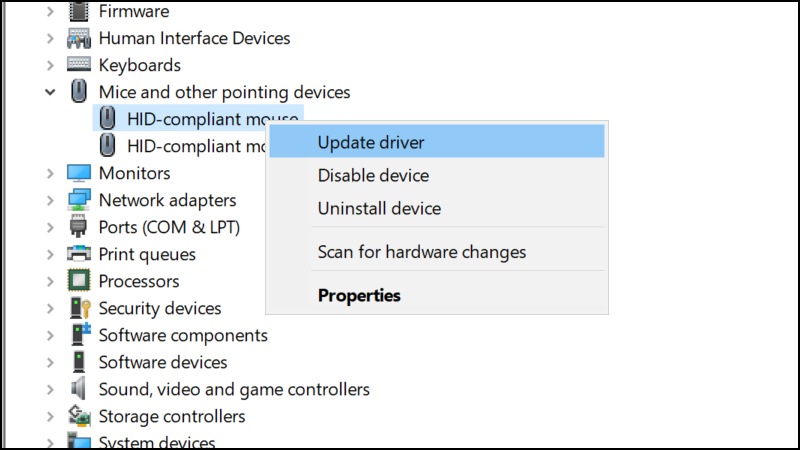Choose Uninstall device from the menu
The image size is (800, 450).
coord(379,209)
